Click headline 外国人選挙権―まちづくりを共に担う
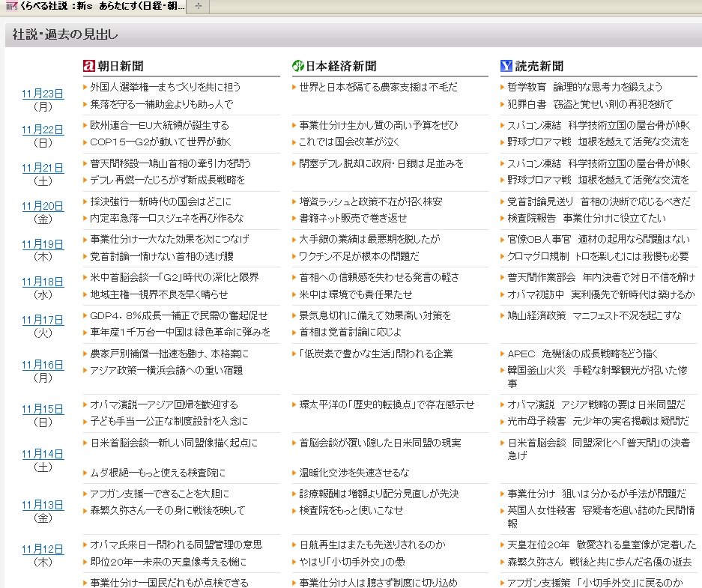Image resolution: width=702 pixels, height=588 pixels. (166, 87)
